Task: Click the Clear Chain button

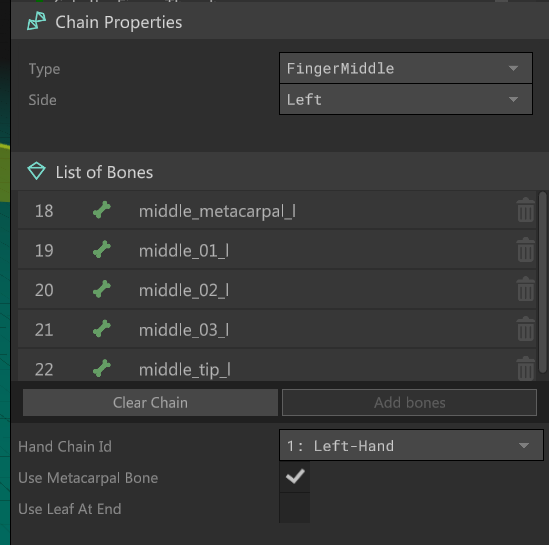Action: click(150, 403)
